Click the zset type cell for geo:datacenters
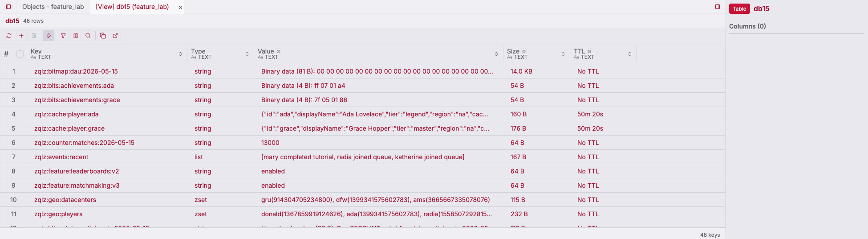Screen dimensions: 868x239 [x=220, y=200]
